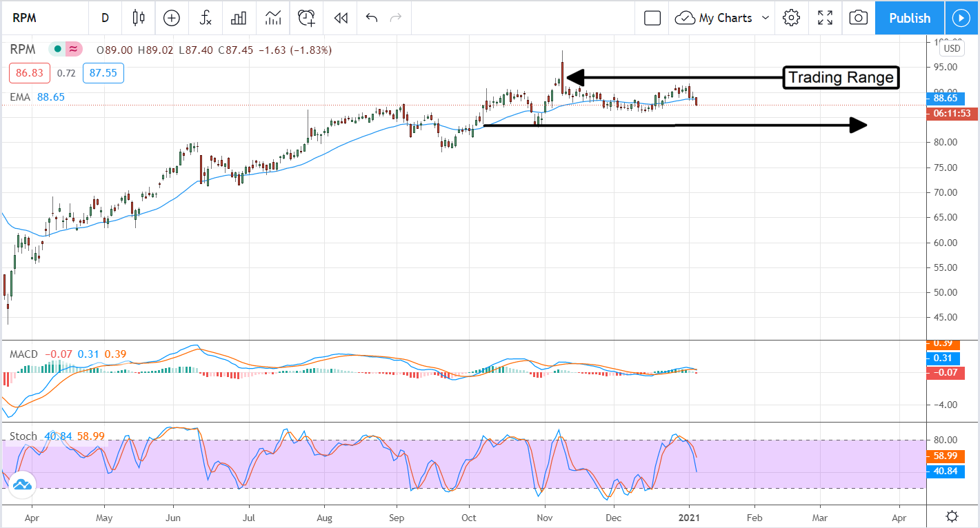Open the publish options arrow beside Publish

(961, 18)
